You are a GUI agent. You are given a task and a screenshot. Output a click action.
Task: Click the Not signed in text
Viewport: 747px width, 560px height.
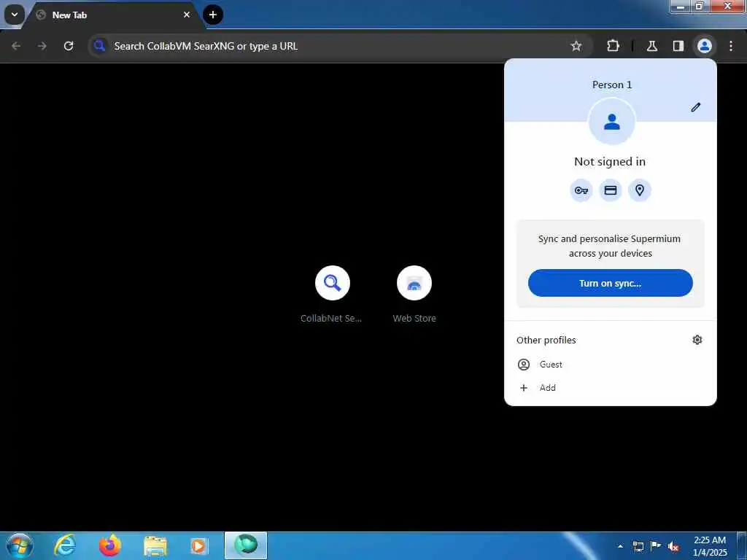tap(610, 162)
